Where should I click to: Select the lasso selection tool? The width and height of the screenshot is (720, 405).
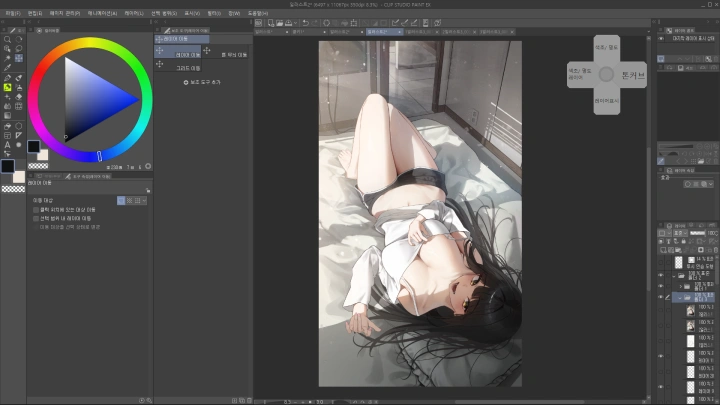[19, 49]
